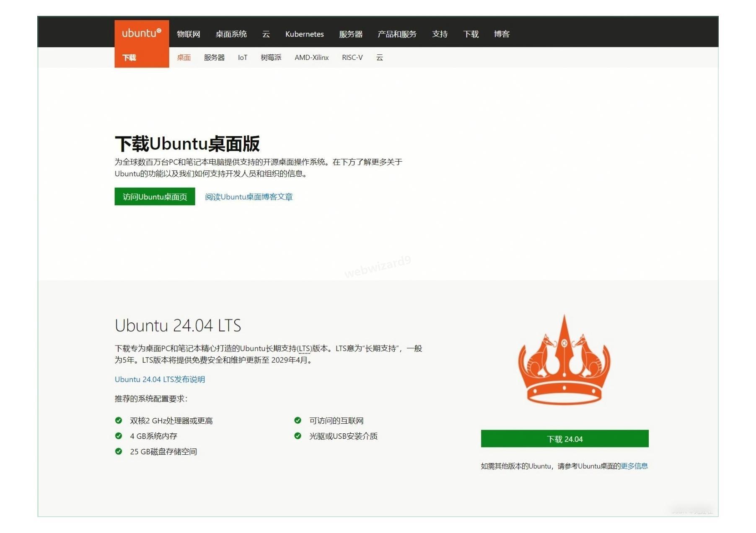Click the 4 GB系统内存 requirement text
The height and width of the screenshot is (533, 756).
point(153,436)
